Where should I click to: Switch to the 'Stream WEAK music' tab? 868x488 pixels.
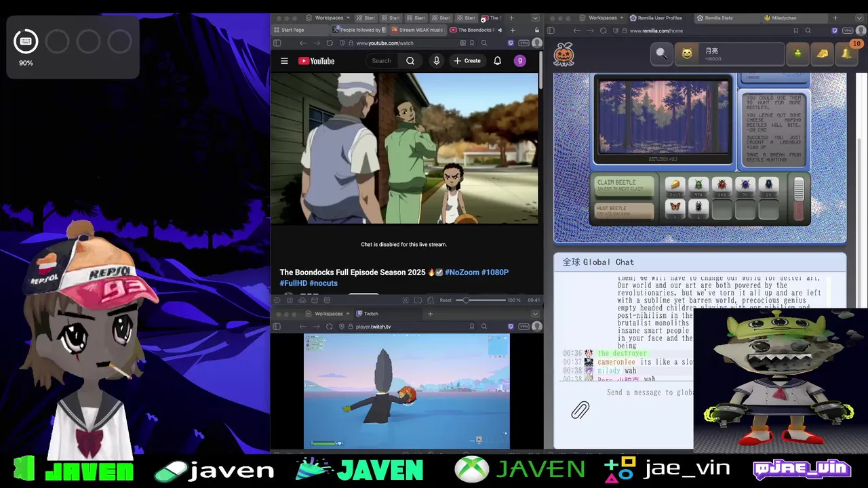point(416,30)
